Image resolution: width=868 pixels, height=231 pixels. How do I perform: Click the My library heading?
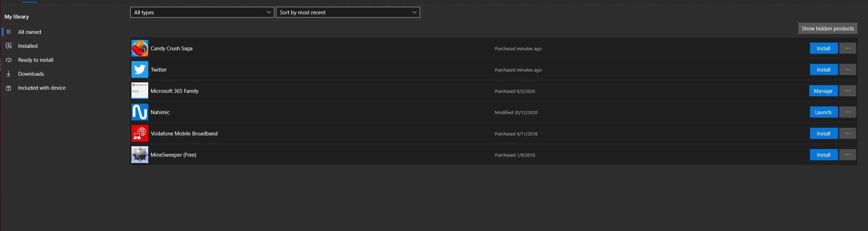(16, 16)
